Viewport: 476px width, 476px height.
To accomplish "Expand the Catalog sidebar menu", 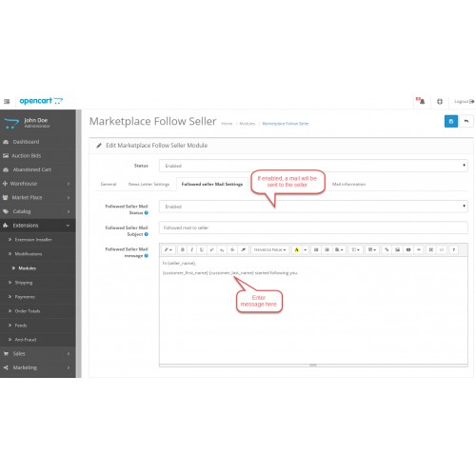I will point(38,211).
